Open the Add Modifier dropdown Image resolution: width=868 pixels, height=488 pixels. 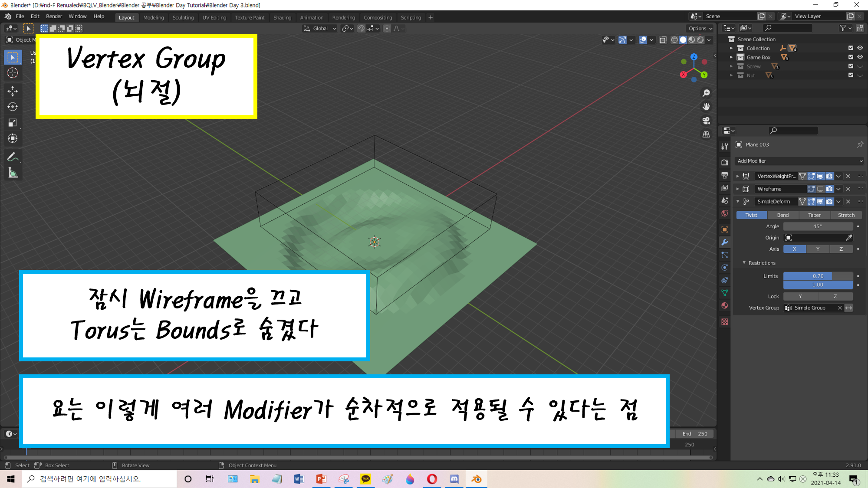799,161
